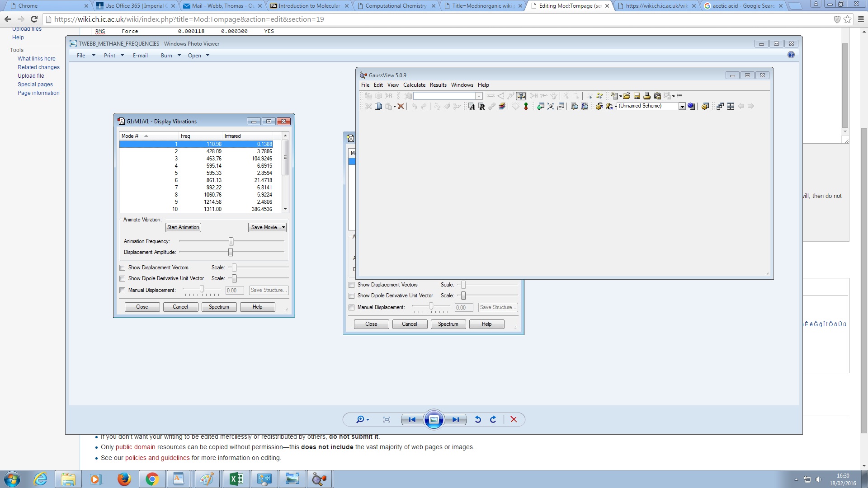Open the Unnamed Scheme dropdown
Image resolution: width=868 pixels, height=488 pixels.
pyautogui.click(x=682, y=106)
